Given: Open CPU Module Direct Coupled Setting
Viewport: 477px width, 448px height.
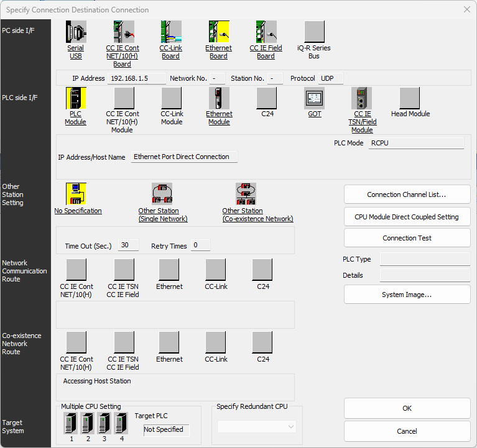Looking at the screenshot, I should (x=407, y=217).
